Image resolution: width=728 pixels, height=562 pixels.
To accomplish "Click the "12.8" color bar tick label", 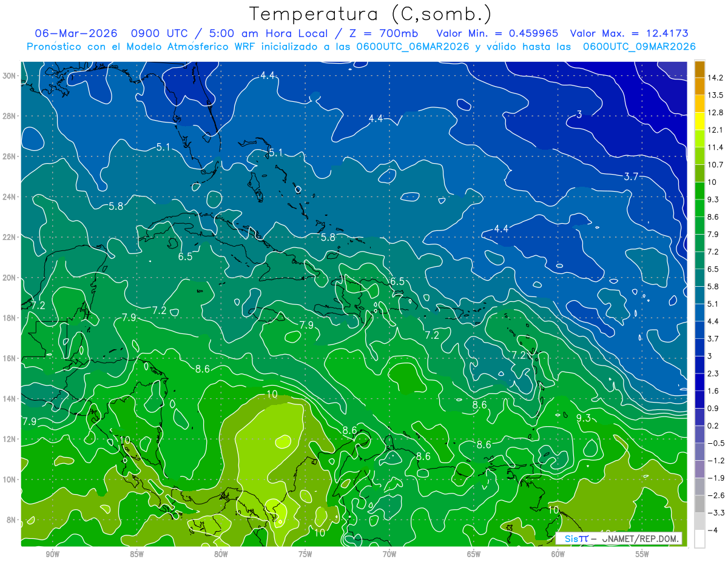I will coord(715,113).
